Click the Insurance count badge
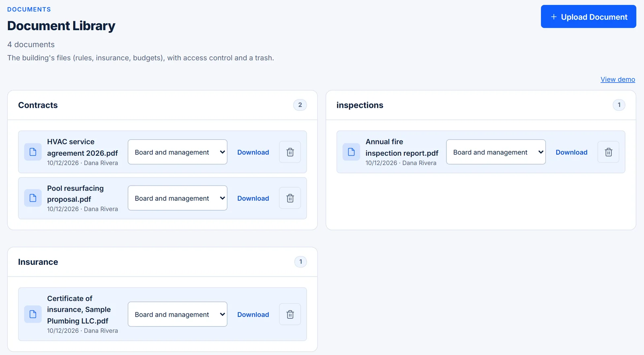 (301, 262)
